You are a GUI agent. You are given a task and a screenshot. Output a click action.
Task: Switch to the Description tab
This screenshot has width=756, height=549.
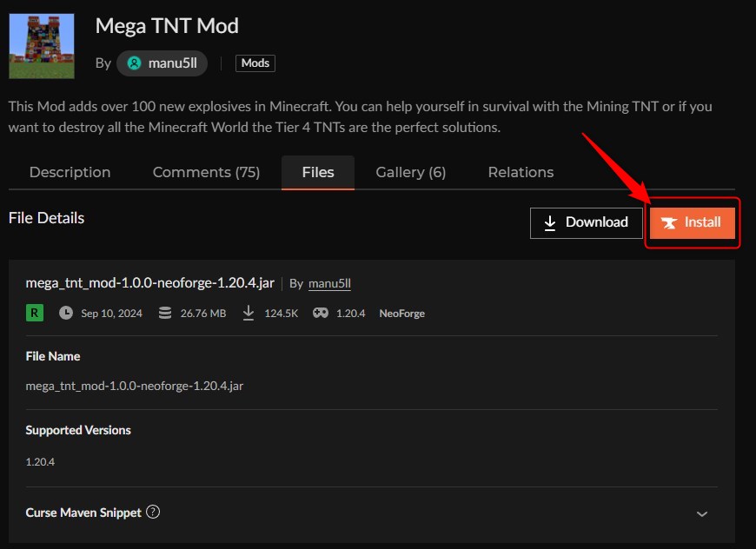(70, 172)
